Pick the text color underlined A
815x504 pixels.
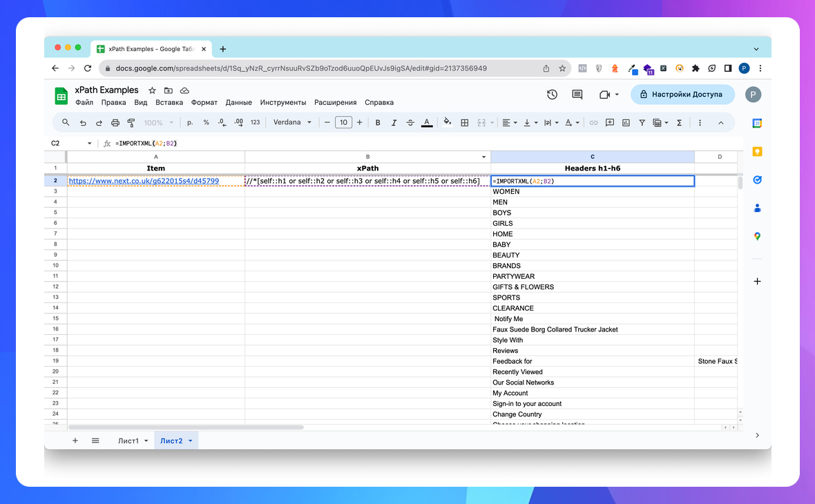pyautogui.click(x=427, y=123)
